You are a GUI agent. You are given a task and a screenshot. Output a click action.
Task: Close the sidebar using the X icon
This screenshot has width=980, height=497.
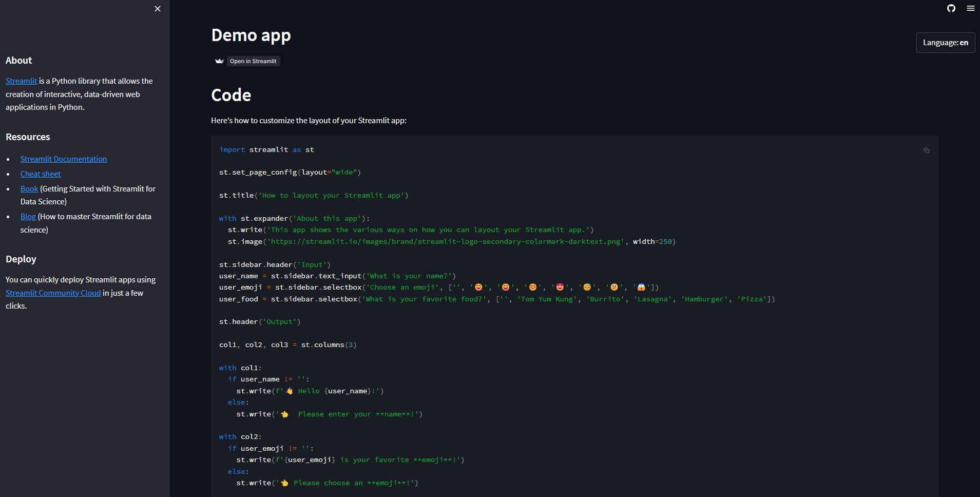point(158,9)
